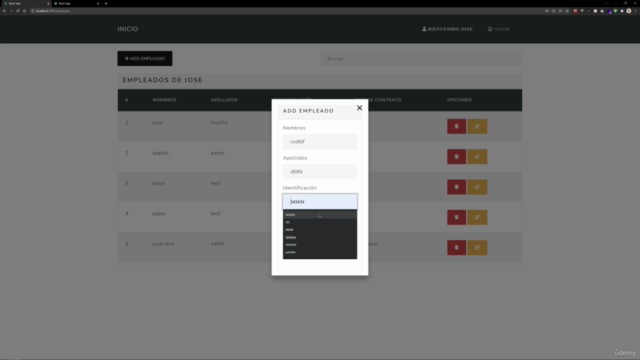This screenshot has width=640, height=360.
Task: Click the Nombres input field
Action: pyautogui.click(x=320, y=142)
